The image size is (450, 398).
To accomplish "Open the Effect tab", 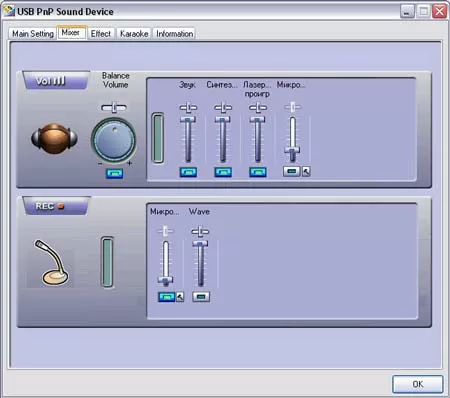I will point(101,34).
